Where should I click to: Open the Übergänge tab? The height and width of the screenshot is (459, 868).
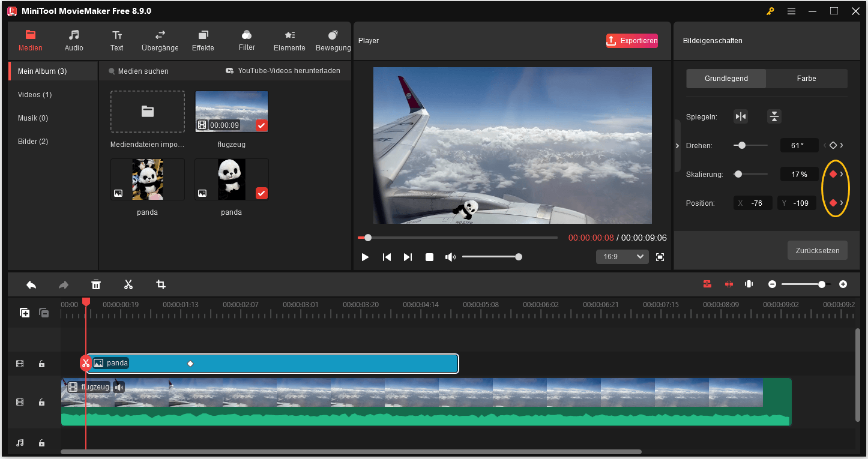[160, 41]
